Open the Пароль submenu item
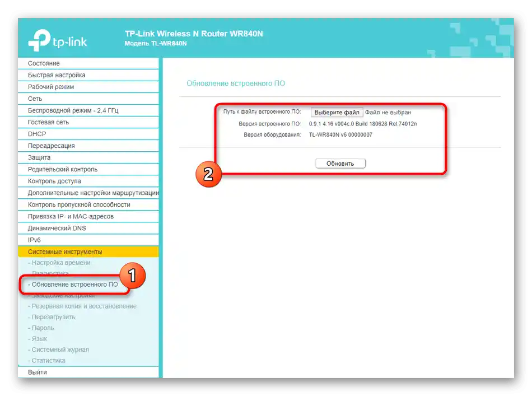532x396 pixels. (41, 328)
